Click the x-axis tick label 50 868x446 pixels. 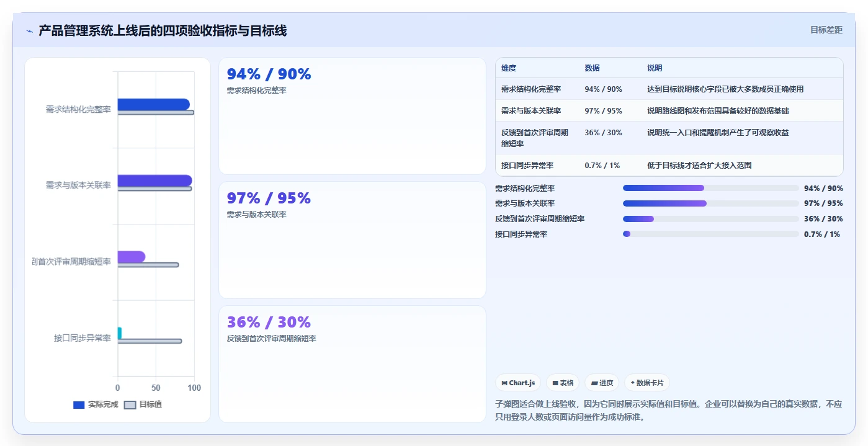tap(156, 388)
